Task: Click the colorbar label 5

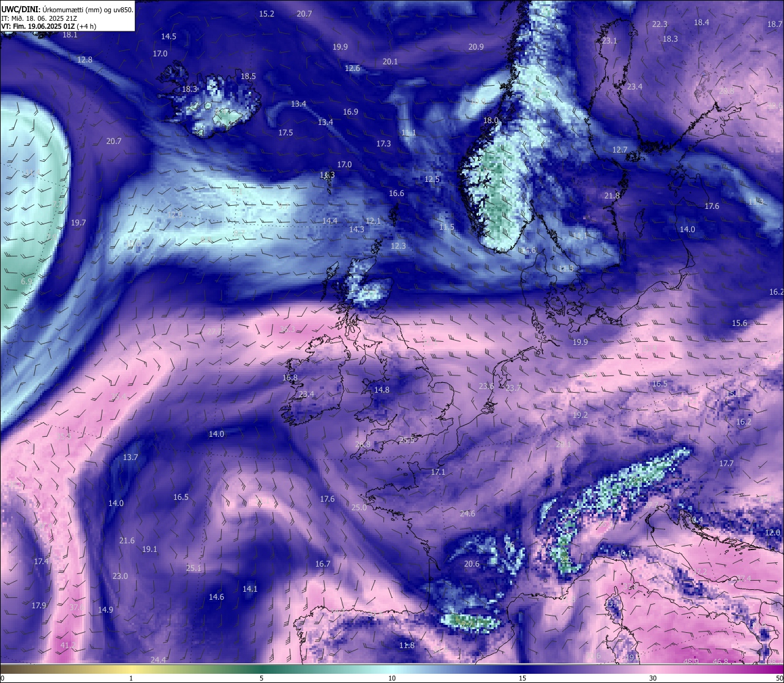Action: coord(262,678)
